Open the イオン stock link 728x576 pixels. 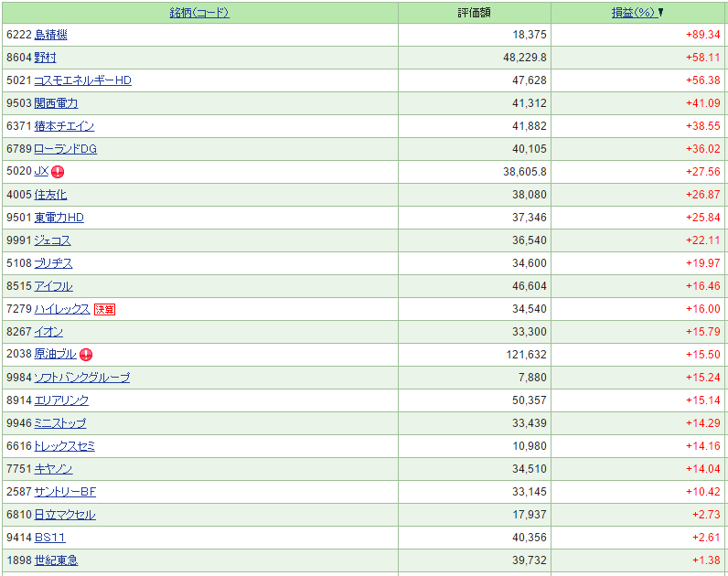48,331
